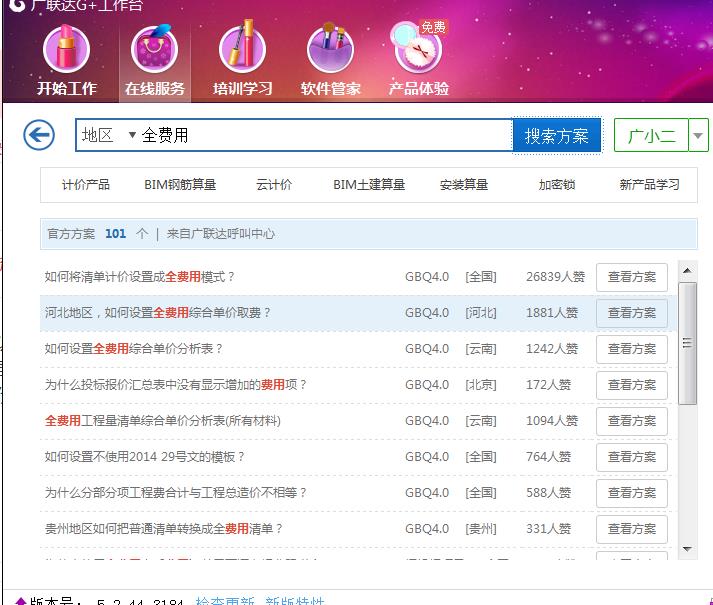Screen dimensions: 713x605
Task: Click the 1881人赞 like count
Action: (x=552, y=313)
